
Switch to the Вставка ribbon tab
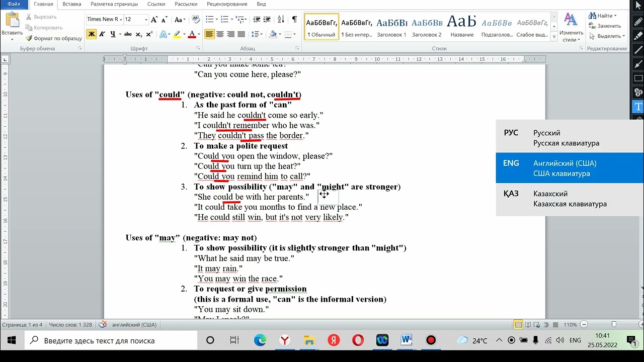click(x=72, y=4)
